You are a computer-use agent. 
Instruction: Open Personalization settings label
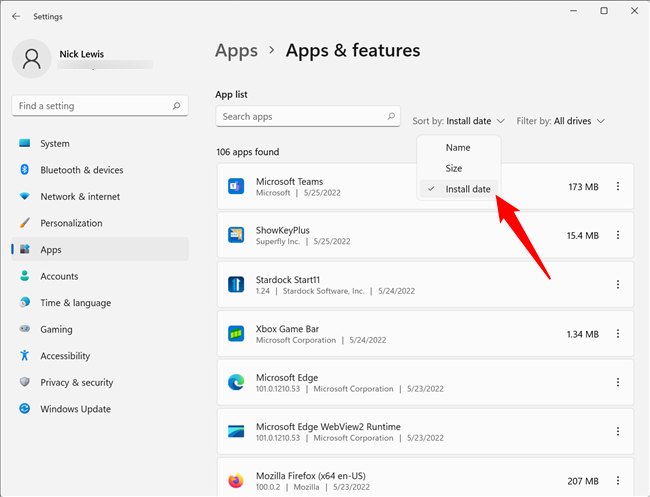(x=71, y=223)
